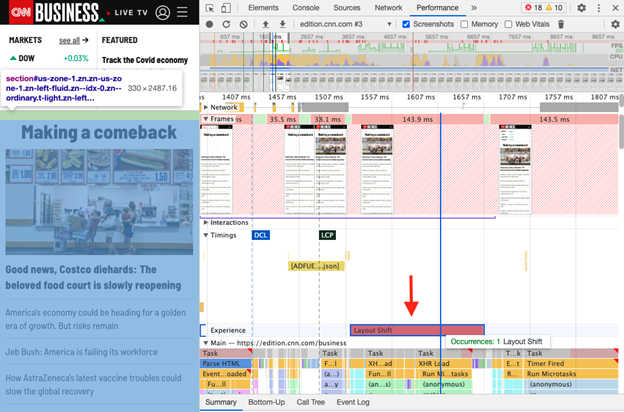Image resolution: width=624 pixels, height=412 pixels.
Task: Expand the Network track
Action: pyautogui.click(x=206, y=106)
